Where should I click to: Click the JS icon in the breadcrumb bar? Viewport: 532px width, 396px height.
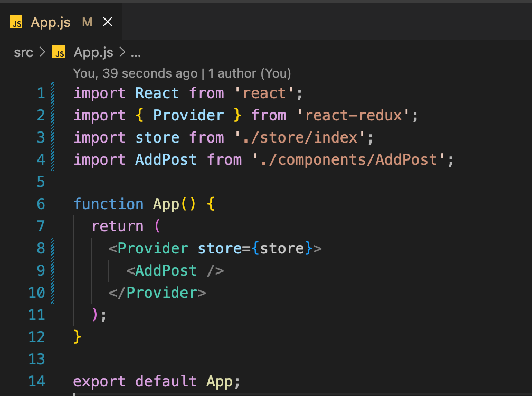(59, 52)
